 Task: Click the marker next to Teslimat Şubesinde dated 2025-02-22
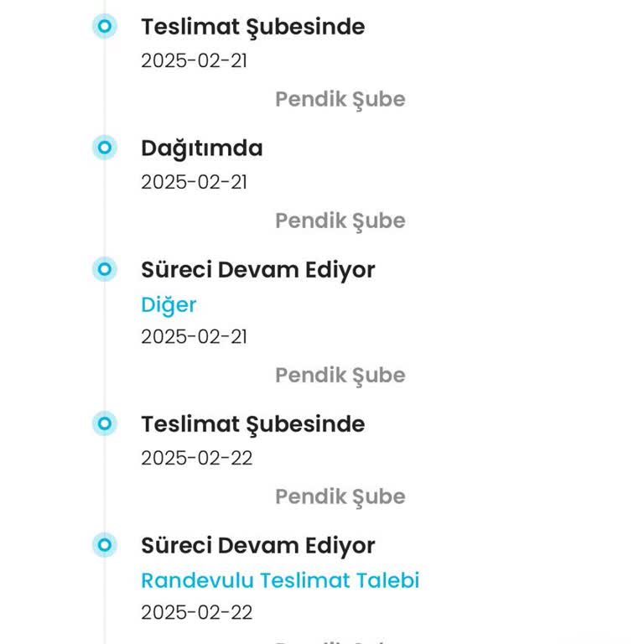(104, 424)
